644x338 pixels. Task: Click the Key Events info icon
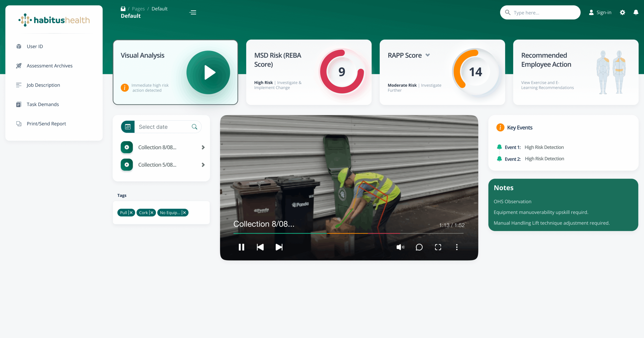[x=500, y=128]
